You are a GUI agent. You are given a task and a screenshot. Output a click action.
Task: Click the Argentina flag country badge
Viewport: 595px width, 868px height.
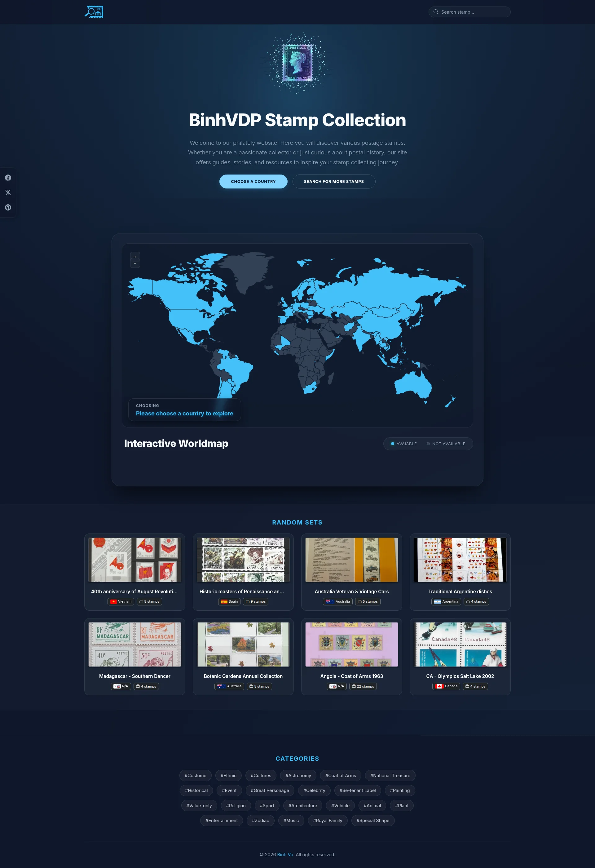click(446, 602)
